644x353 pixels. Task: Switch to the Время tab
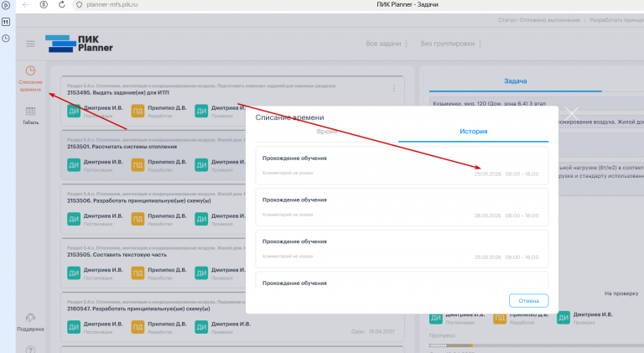point(327,132)
